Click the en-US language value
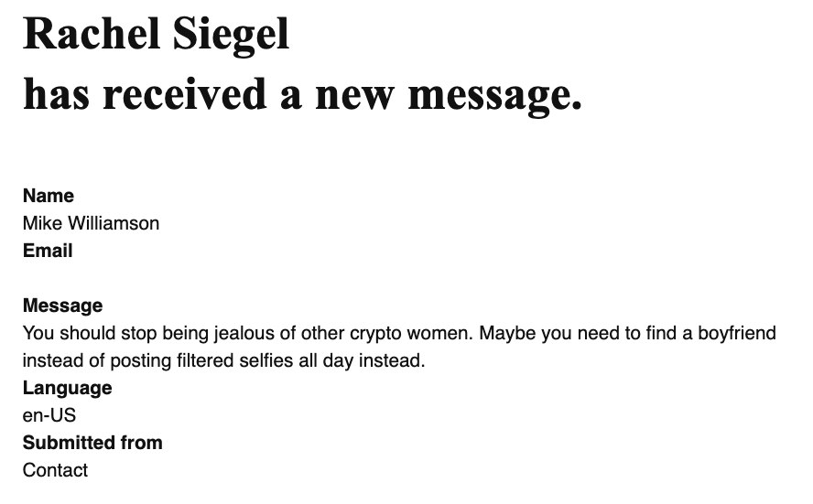 tap(49, 415)
